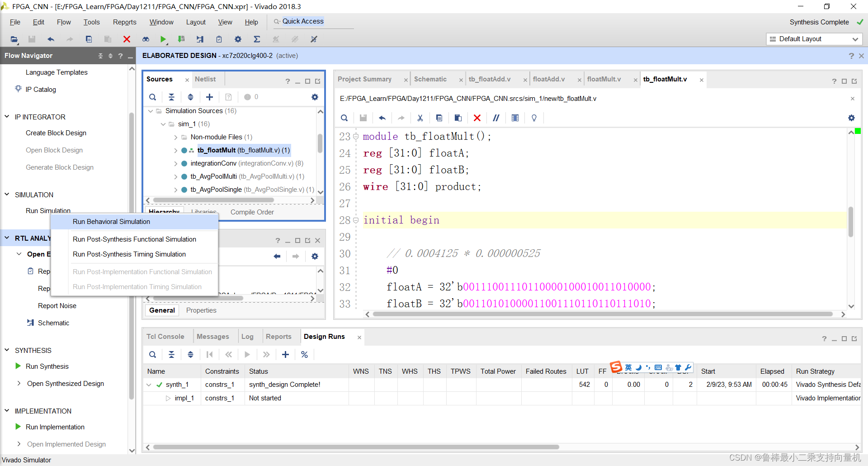The height and width of the screenshot is (466, 868).
Task: Open editor settings gear icon
Action: 851,118
